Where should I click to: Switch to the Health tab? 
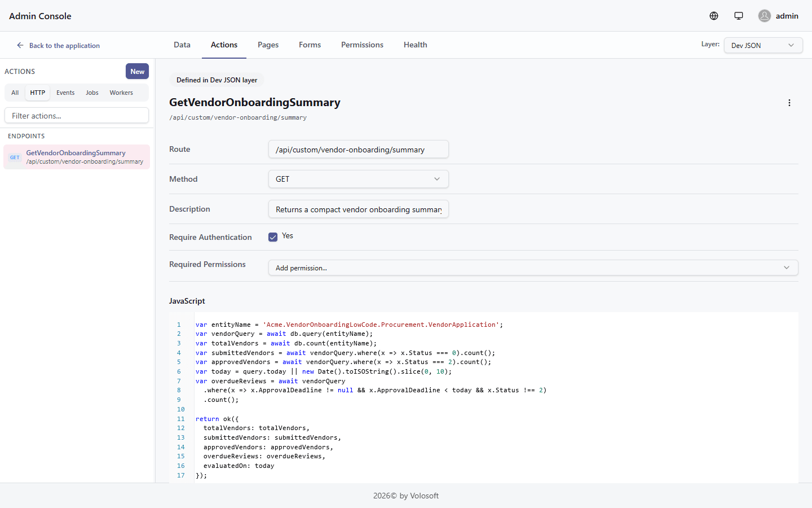tap(415, 45)
